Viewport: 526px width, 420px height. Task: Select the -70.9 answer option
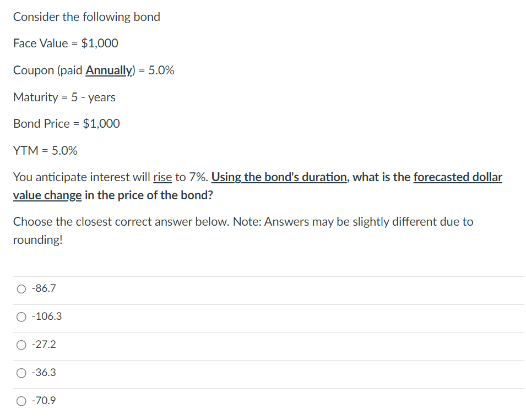coord(20,401)
